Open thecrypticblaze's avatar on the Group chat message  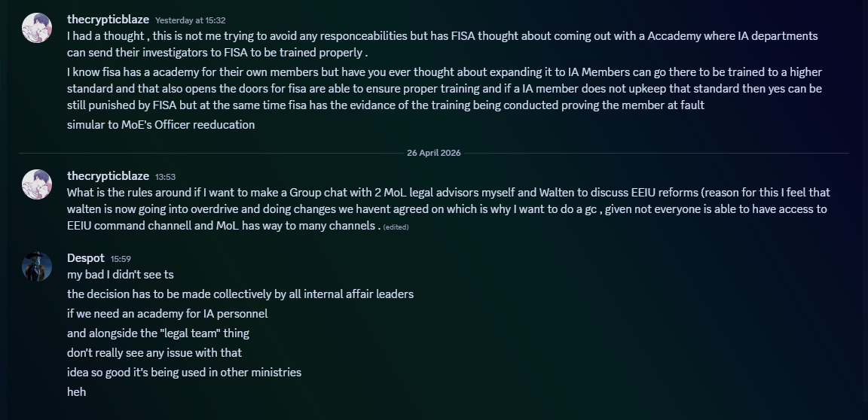point(37,184)
